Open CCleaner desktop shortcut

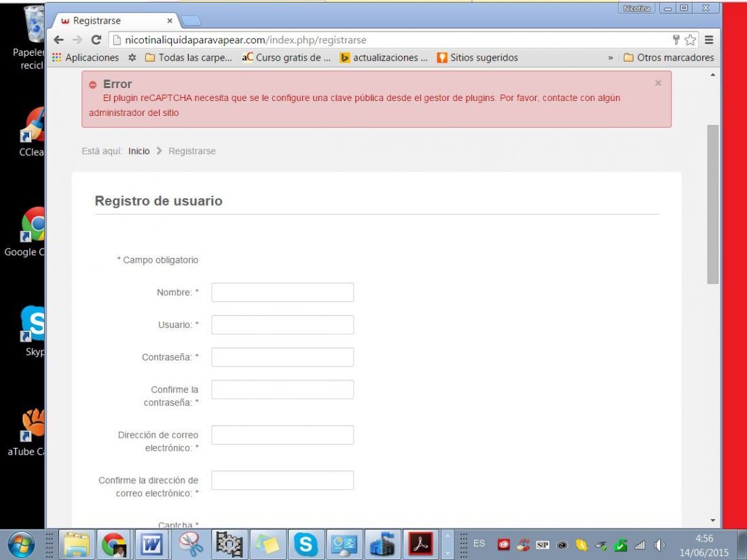pos(31,132)
